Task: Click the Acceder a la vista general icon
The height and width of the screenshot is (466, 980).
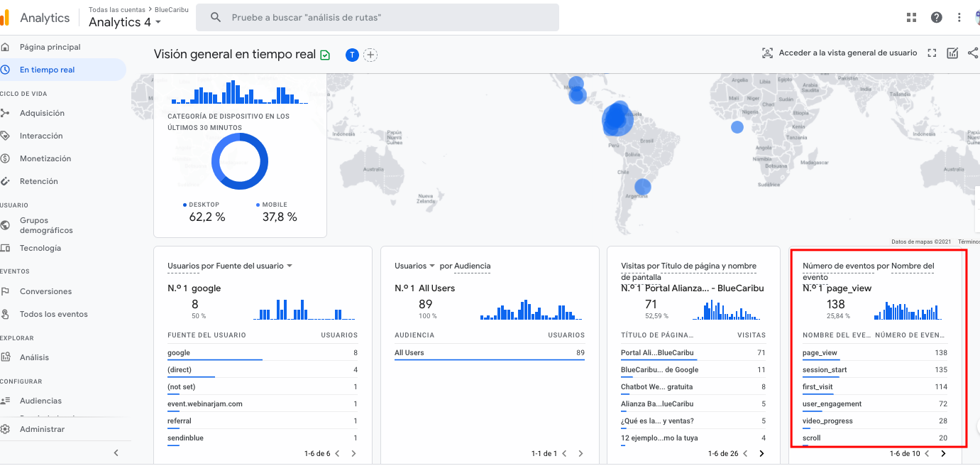Action: (x=766, y=53)
